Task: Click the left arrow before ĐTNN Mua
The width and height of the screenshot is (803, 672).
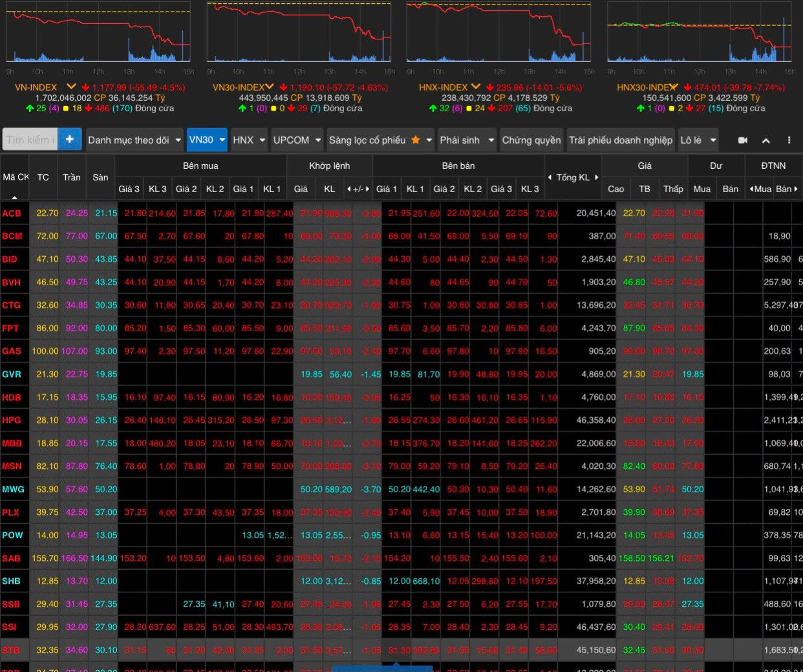Action: pyautogui.click(x=751, y=189)
